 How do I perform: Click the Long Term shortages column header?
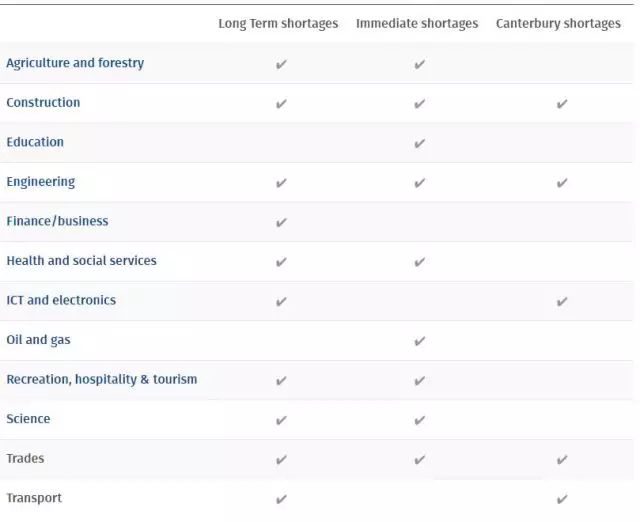click(278, 24)
